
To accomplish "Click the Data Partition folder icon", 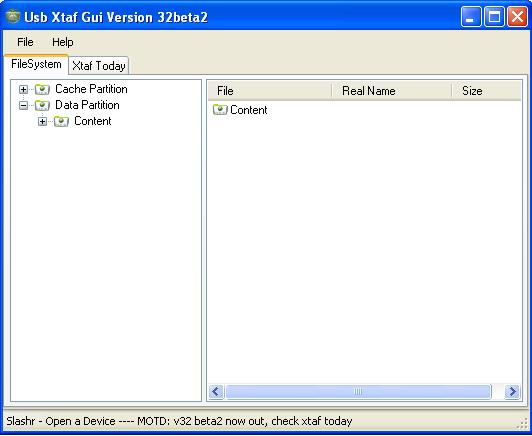I will coord(42,106).
